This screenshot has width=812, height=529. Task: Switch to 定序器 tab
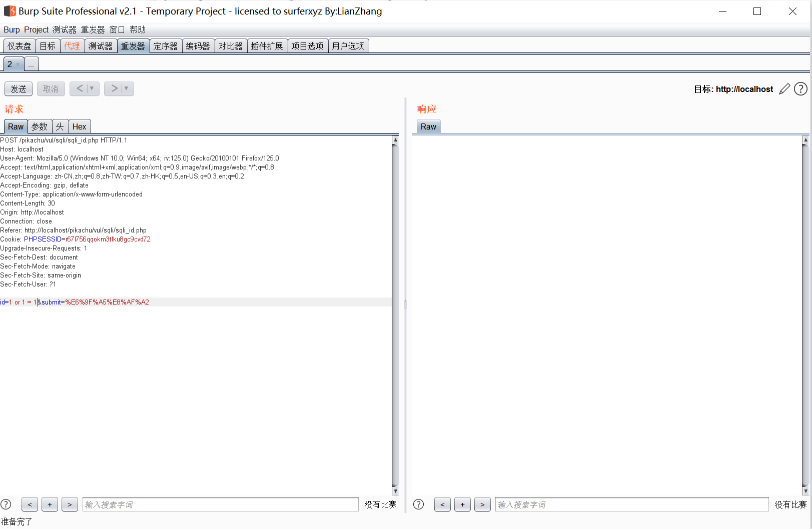(166, 46)
